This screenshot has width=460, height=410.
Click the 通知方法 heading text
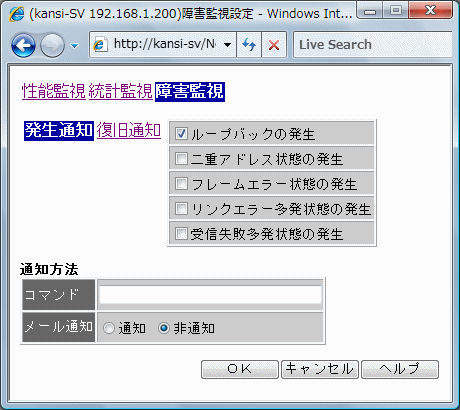49,269
